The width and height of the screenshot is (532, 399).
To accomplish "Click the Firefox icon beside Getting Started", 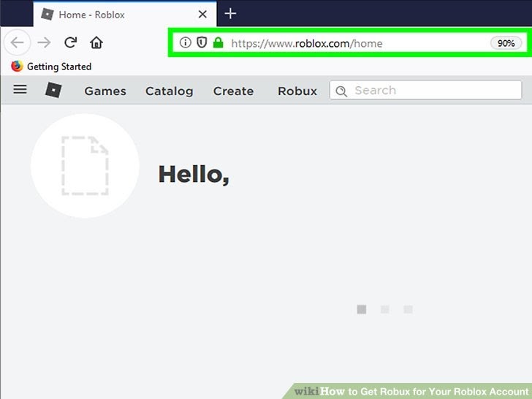I will click(x=17, y=66).
